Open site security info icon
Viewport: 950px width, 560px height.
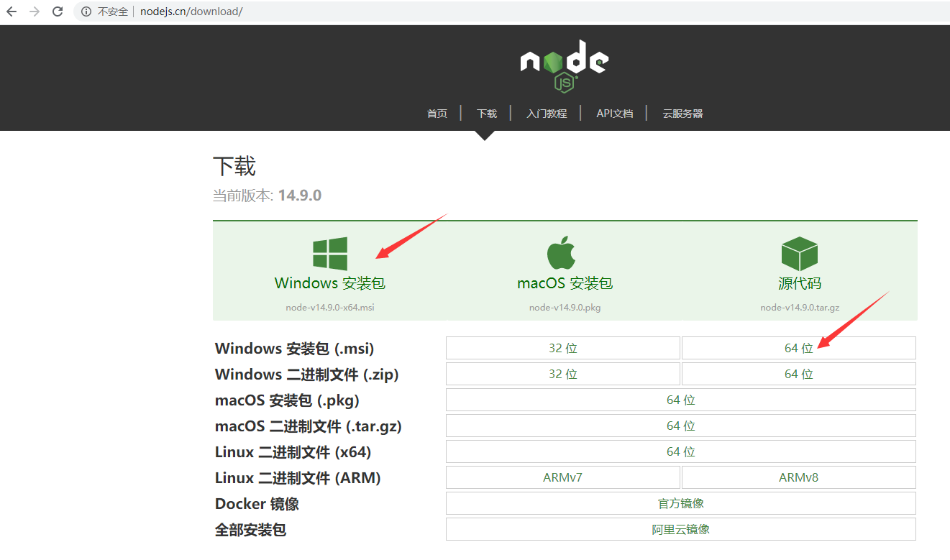point(86,12)
